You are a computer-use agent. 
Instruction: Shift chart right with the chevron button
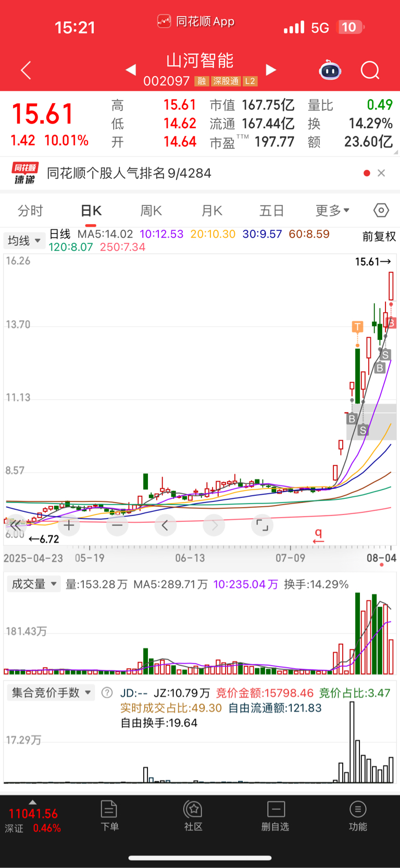[x=214, y=525]
